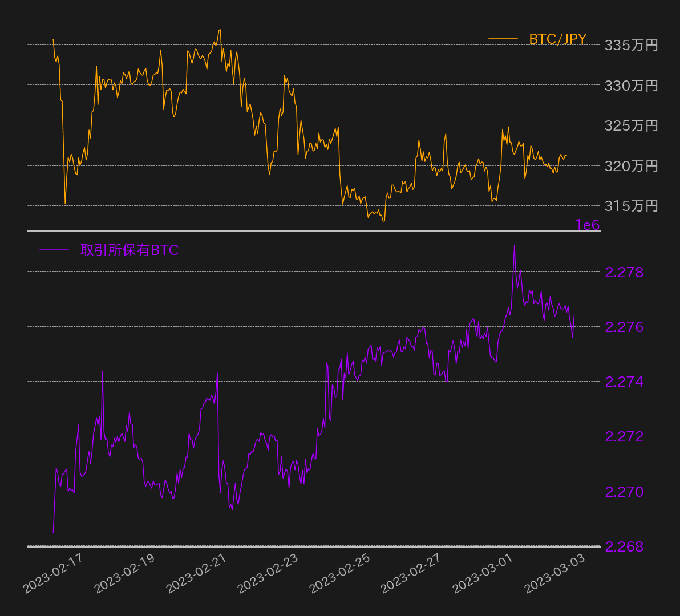680x616 pixels.
Task: Select the 330万円 price axis label
Action: pos(631,86)
